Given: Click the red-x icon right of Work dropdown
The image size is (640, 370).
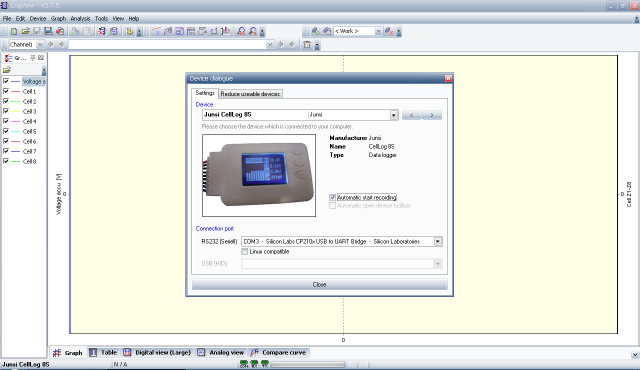Looking at the screenshot, I should [x=389, y=31].
